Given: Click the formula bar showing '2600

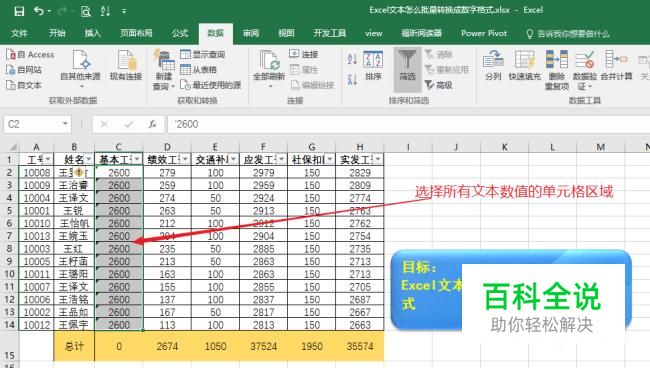Looking at the screenshot, I should pos(408,124).
